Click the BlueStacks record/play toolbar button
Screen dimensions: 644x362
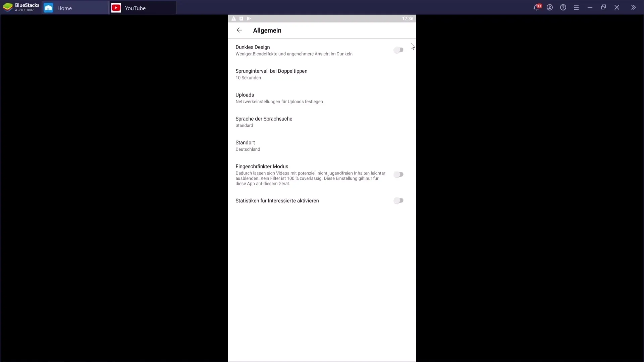(x=249, y=18)
